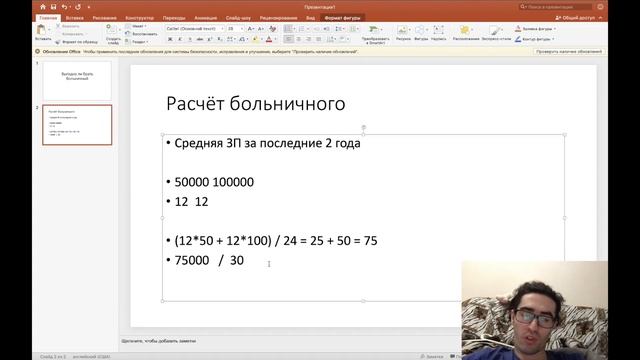Screen dimensions: 640x360
Task: Insert a text box with Надпись
Action: [438, 33]
